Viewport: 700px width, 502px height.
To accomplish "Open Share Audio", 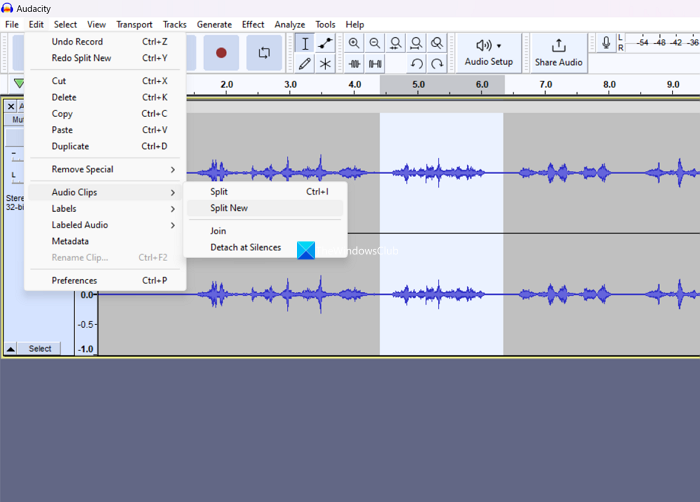I will click(x=558, y=52).
